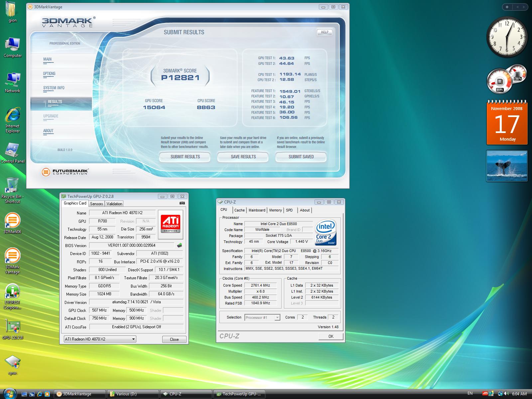Switch to Various (D:) taskbar button
The width and height of the screenshot is (532, 399).
pos(133,394)
